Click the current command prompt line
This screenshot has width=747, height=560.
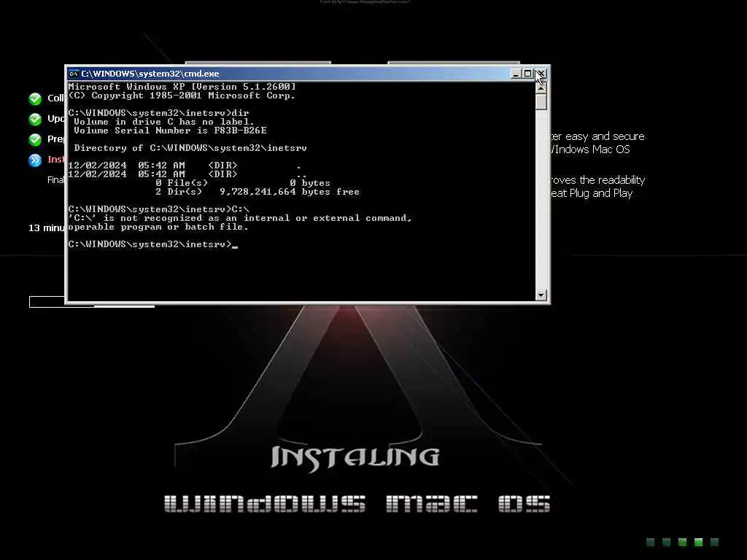152,244
